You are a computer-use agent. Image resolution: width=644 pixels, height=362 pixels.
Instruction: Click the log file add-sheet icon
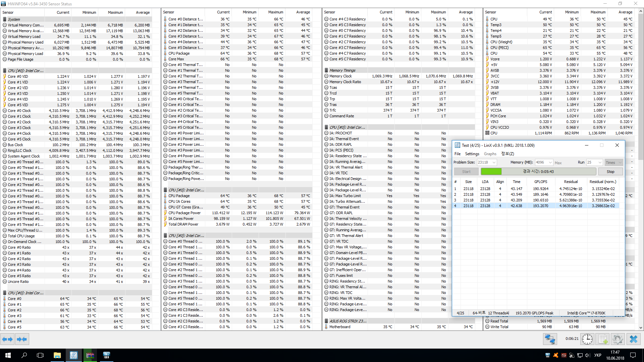click(603, 339)
